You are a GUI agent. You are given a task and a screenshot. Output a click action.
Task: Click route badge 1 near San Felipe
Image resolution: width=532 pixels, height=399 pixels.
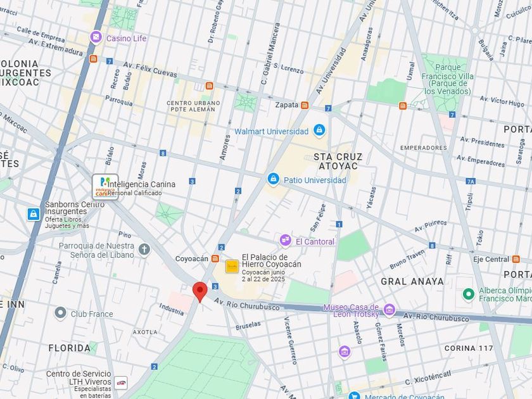[x=339, y=224]
